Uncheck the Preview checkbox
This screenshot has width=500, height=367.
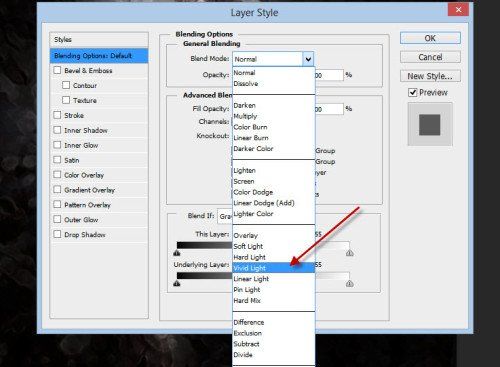click(413, 92)
